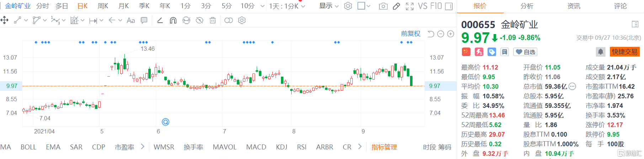The height and width of the screenshot is (159, 644).
Task: Select the BOLL indicator
Action: [28, 147]
